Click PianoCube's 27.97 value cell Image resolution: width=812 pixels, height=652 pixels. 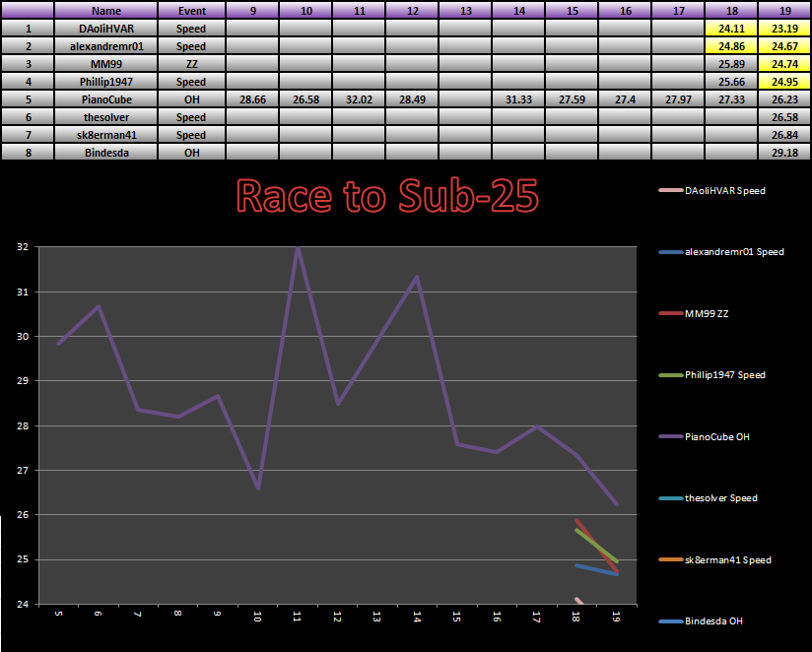pyautogui.click(x=678, y=99)
